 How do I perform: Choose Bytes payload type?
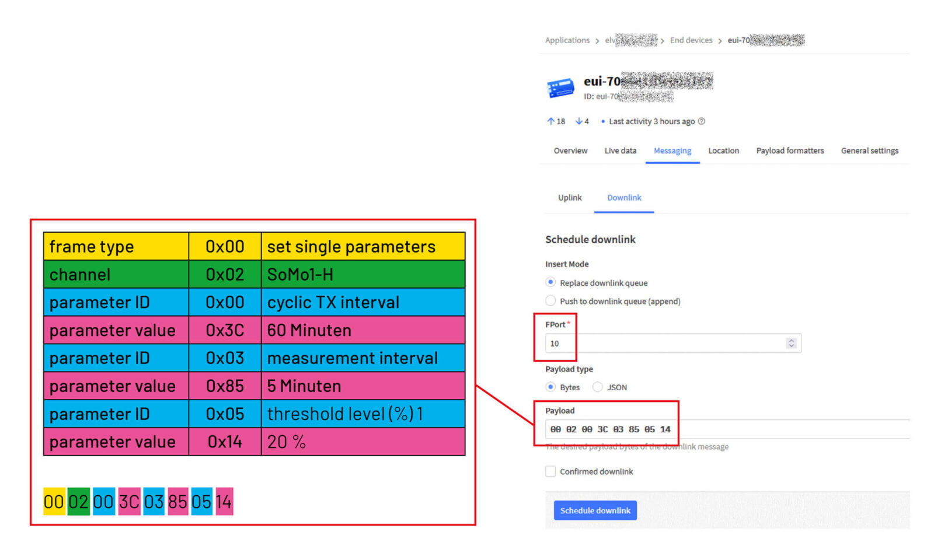[x=550, y=387]
